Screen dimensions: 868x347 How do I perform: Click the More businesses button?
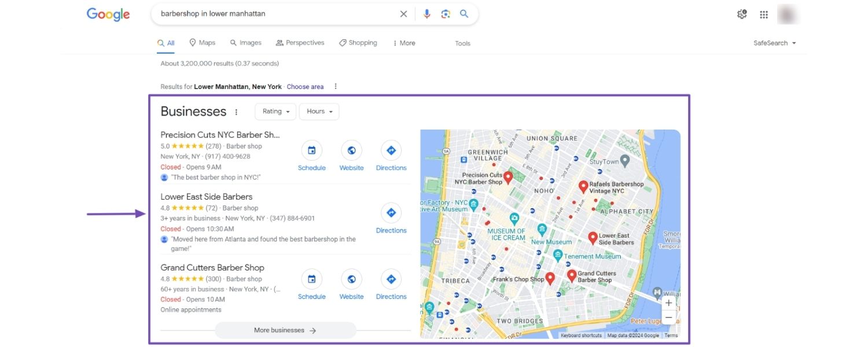[x=285, y=330]
